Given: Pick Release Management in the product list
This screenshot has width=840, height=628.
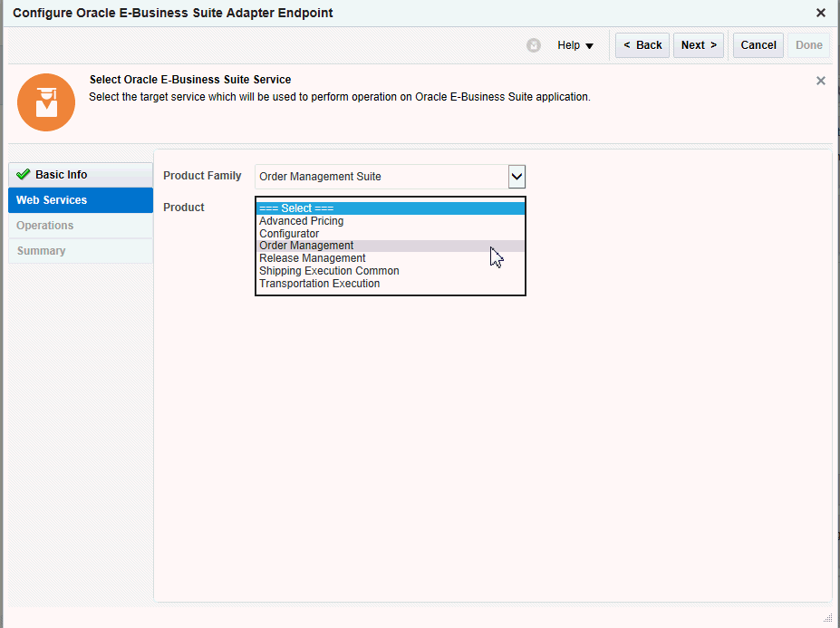Looking at the screenshot, I should [391, 258].
